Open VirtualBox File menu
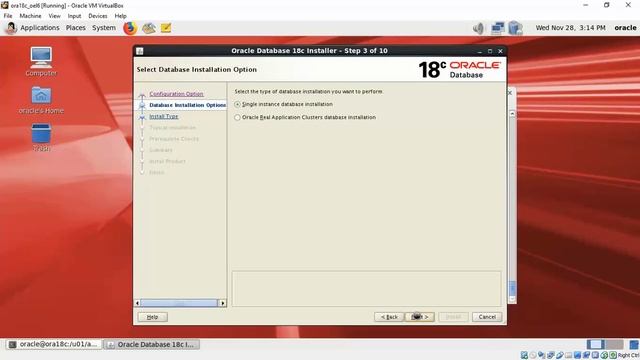This screenshot has height=360, width=640. [8, 16]
